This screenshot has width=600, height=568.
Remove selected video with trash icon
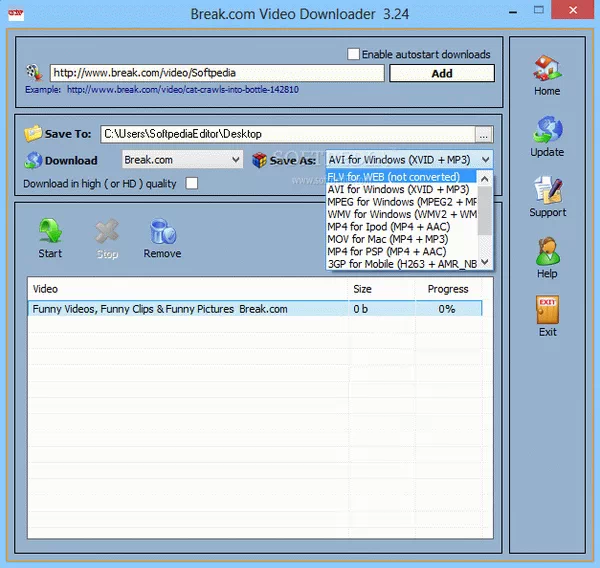[163, 231]
